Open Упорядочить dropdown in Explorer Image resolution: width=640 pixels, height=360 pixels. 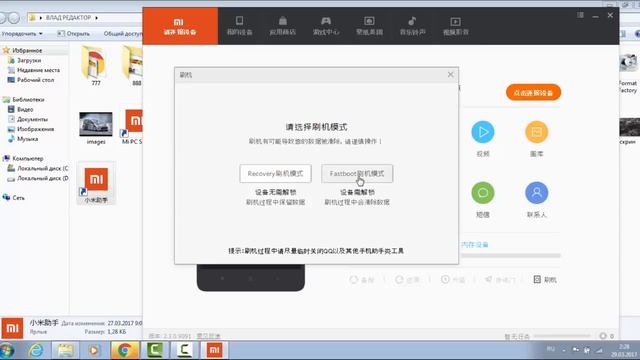point(22,33)
